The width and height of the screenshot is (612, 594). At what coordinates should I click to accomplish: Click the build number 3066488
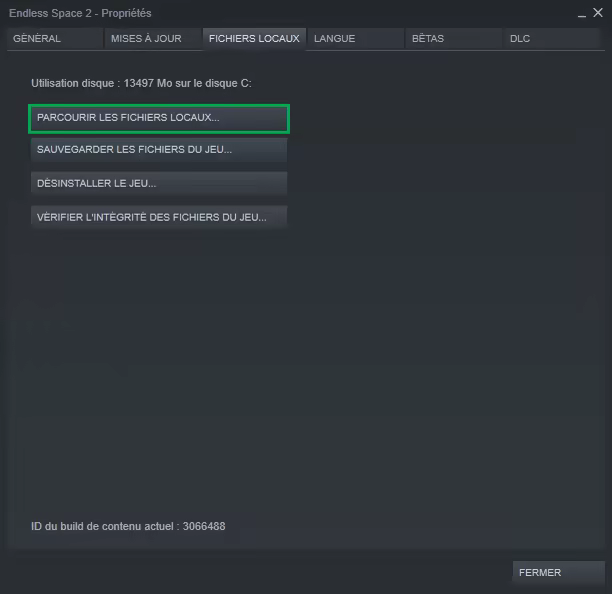204,526
